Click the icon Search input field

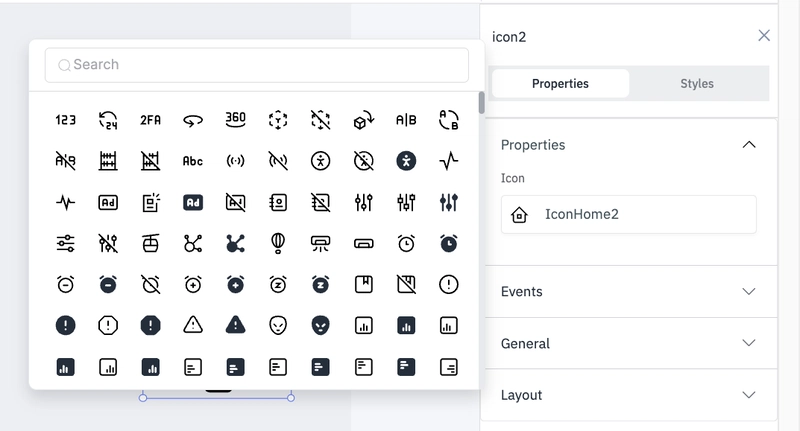pos(257,65)
